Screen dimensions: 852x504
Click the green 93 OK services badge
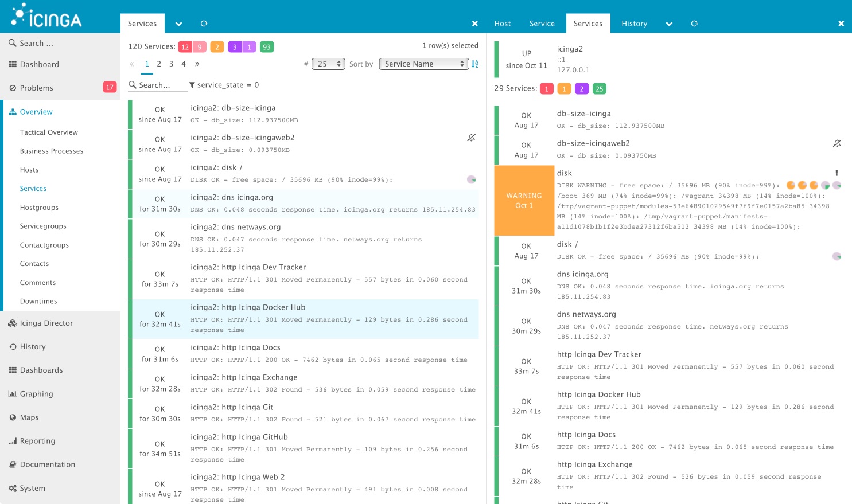click(x=267, y=47)
